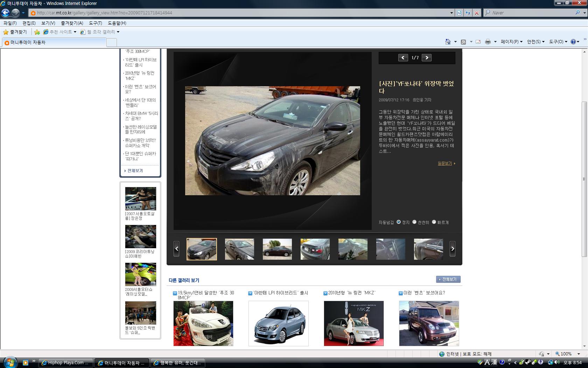
Task: Expand the 안전(S) dropdown menu
Action: click(535, 42)
